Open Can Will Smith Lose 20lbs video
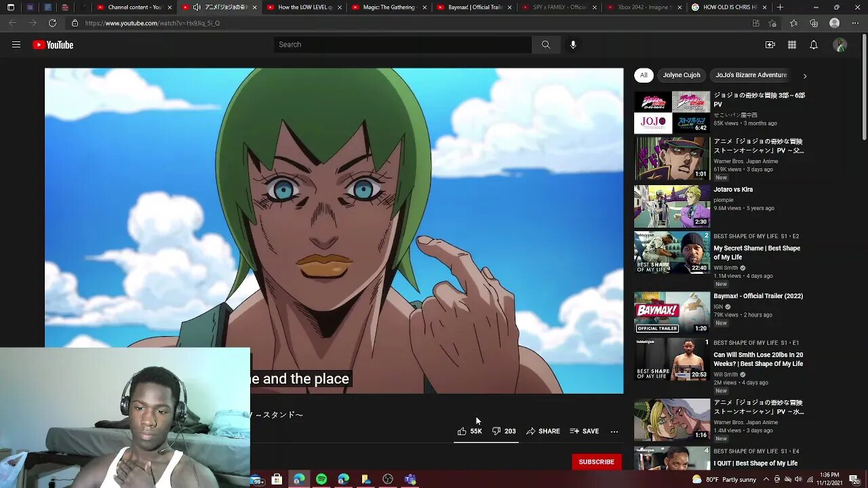 pos(758,359)
